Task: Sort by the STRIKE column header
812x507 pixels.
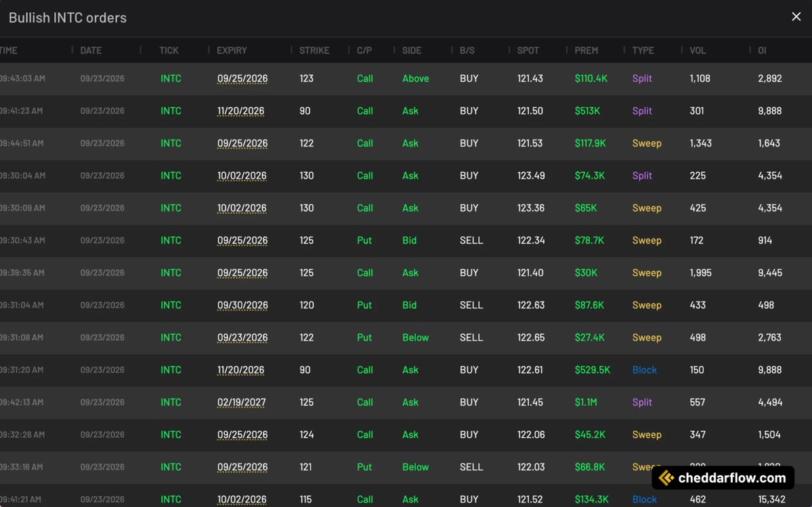Action: (314, 50)
